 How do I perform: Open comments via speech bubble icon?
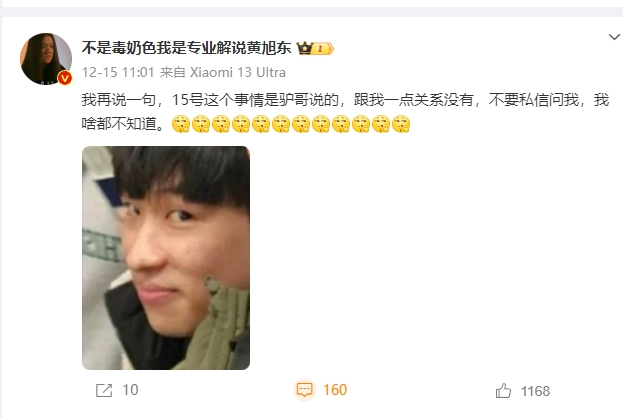pyautogui.click(x=305, y=389)
